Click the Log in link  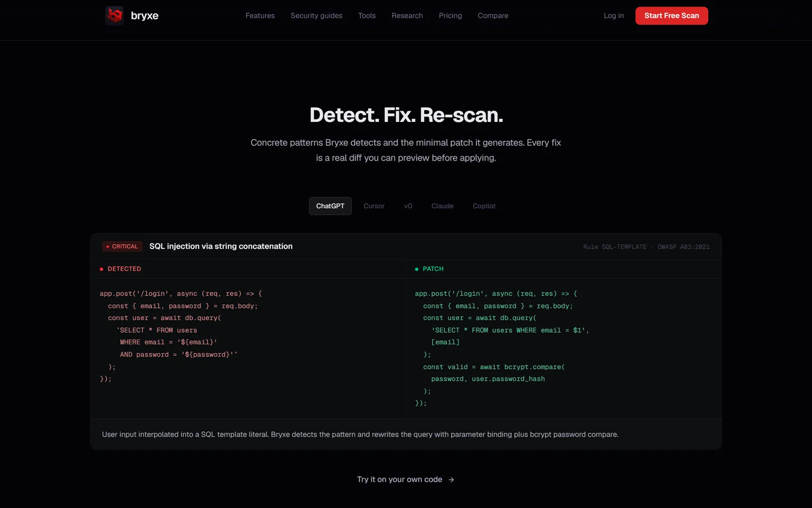tap(614, 16)
